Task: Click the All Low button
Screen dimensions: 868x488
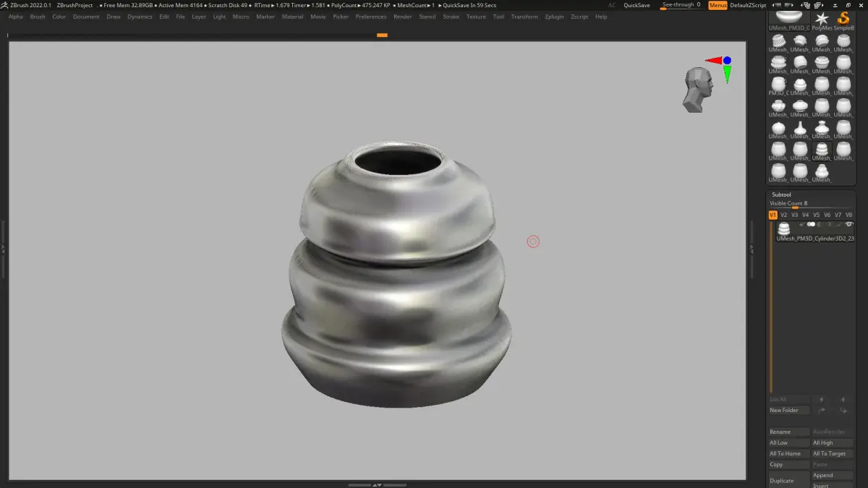Action: click(x=789, y=442)
